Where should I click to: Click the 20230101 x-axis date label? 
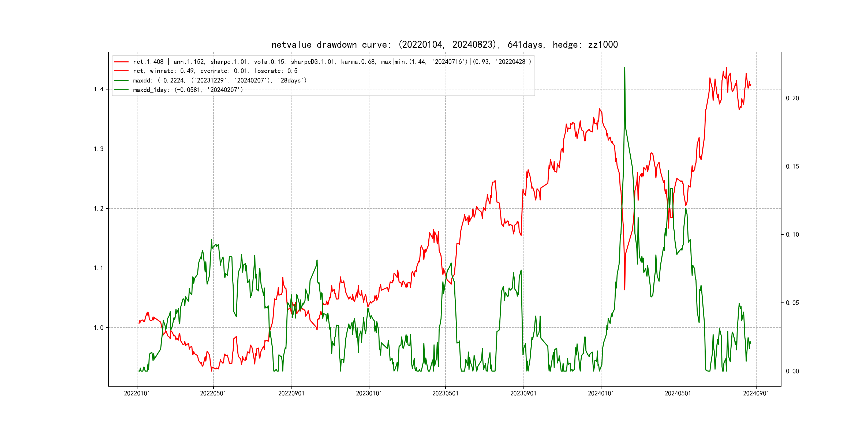pos(369,394)
